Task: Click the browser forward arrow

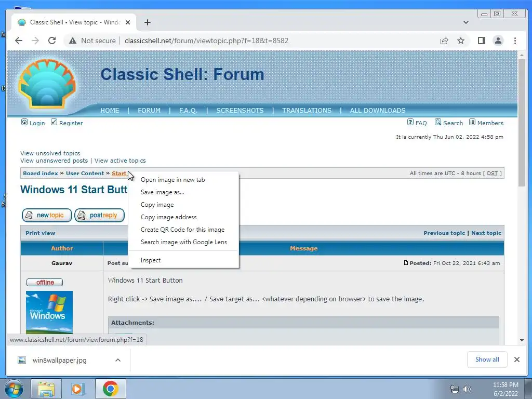Action: click(x=35, y=41)
